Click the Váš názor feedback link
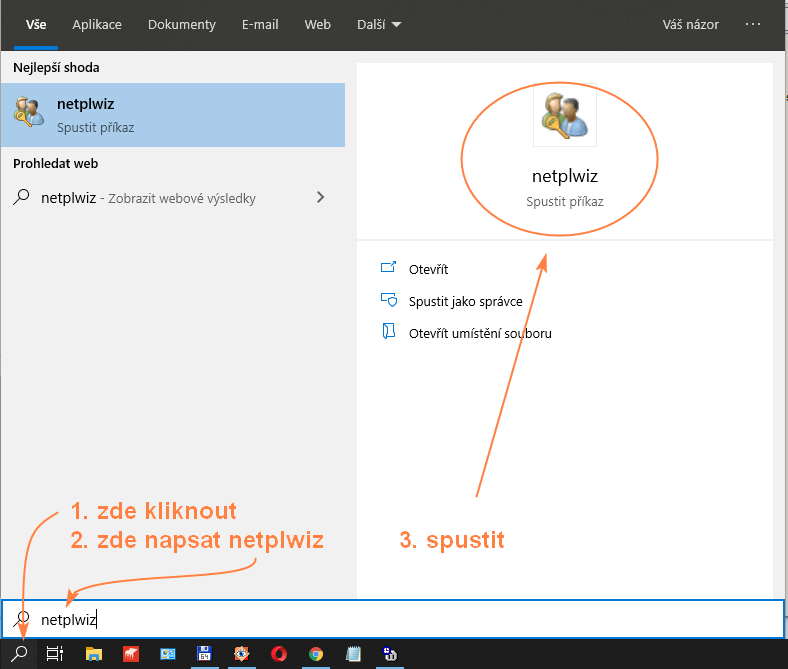788x669 pixels. coord(690,25)
